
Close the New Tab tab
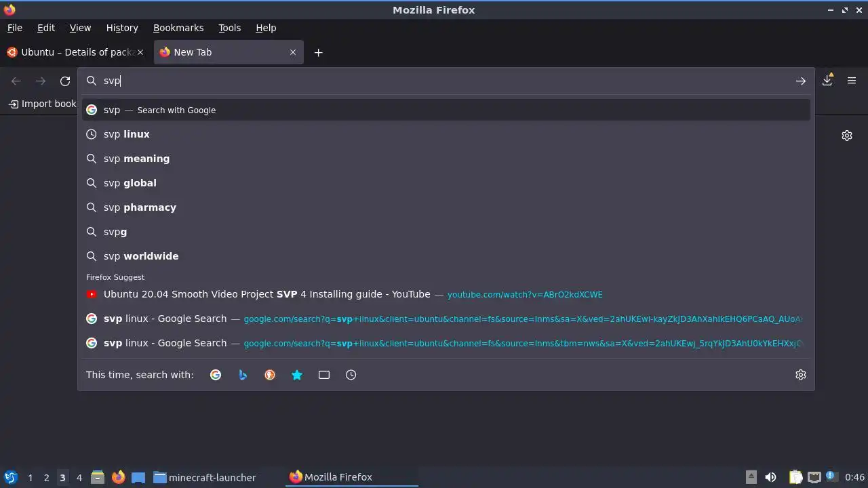click(x=293, y=52)
